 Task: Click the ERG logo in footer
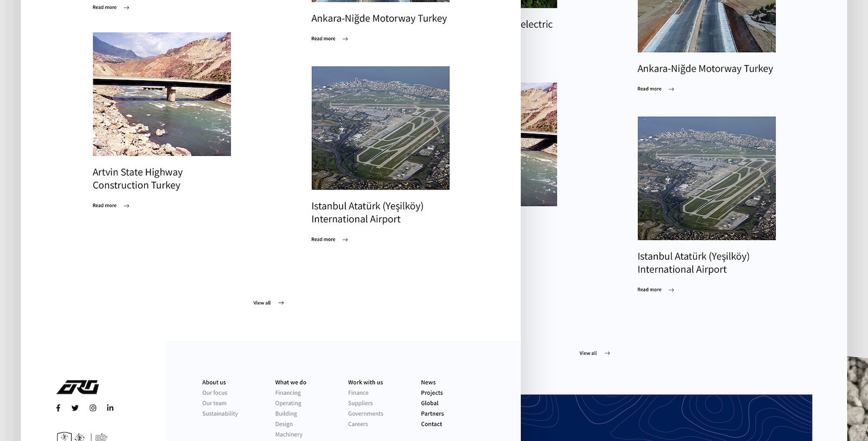tap(78, 387)
